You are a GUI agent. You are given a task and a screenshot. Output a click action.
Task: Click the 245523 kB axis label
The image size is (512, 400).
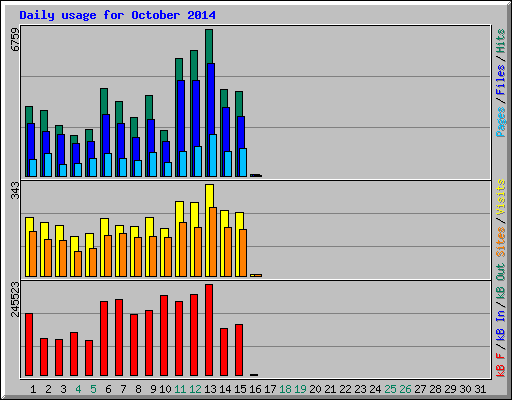point(15,299)
